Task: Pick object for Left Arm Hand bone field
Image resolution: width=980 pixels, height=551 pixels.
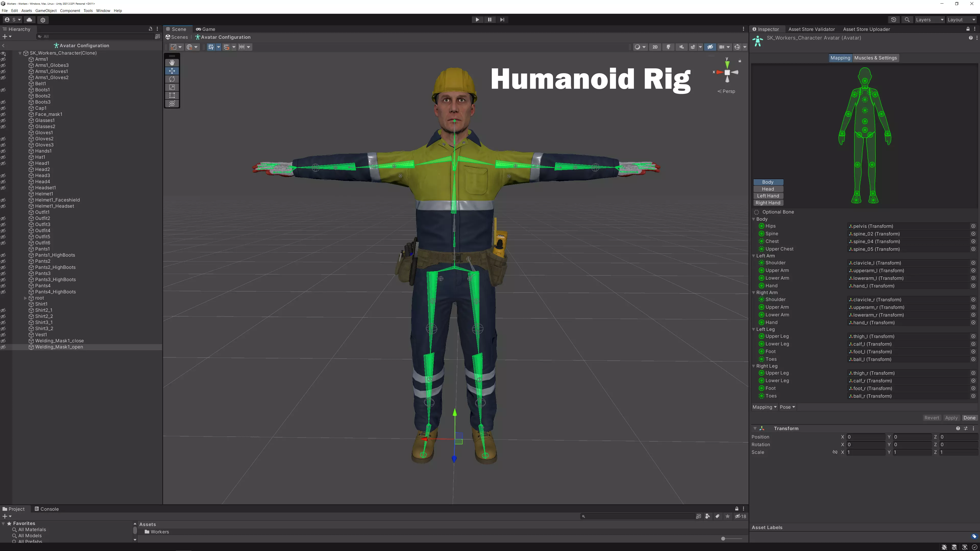Action: pos(973,286)
